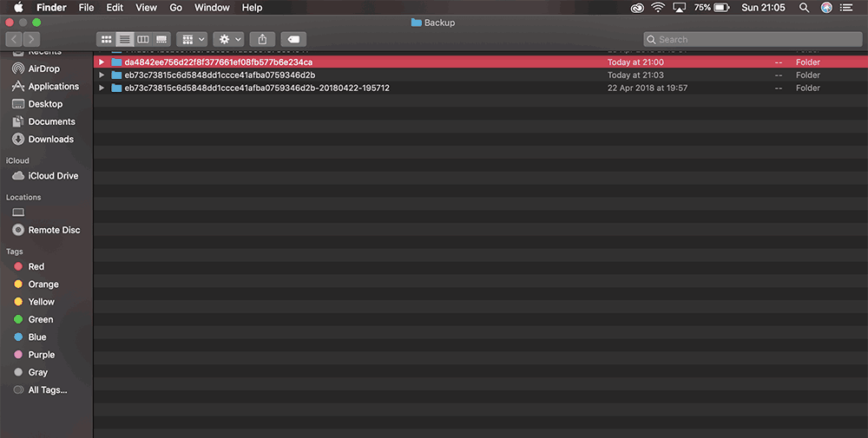Open the group-by arrangement dropdown
The height and width of the screenshot is (438, 868).
[x=192, y=39]
